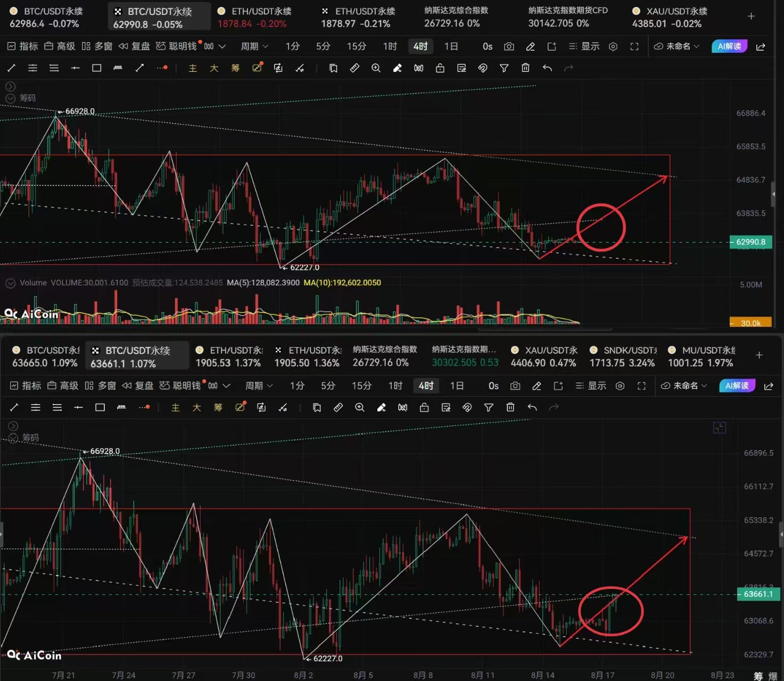The image size is (784, 681).
Task: Click the ruler measure tool in lower toolbar
Action: pos(338,407)
